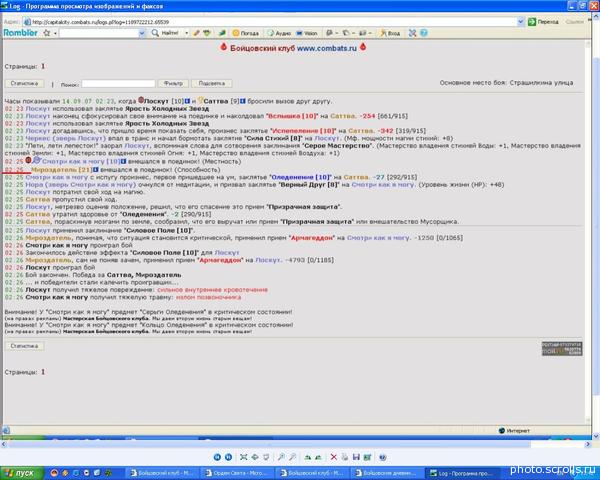Click Best Fit icon in viewer toolbar
Viewport: 600px width, 480px height.
(x=243, y=457)
